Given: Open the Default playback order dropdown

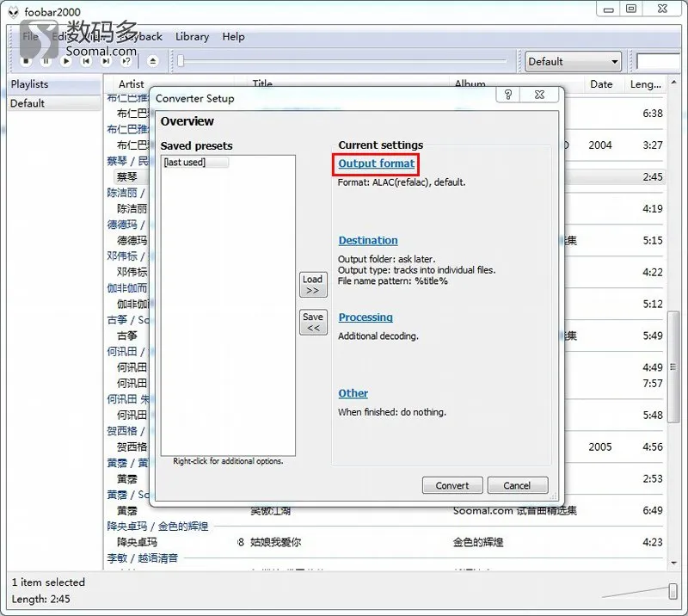Looking at the screenshot, I should pos(574,61).
